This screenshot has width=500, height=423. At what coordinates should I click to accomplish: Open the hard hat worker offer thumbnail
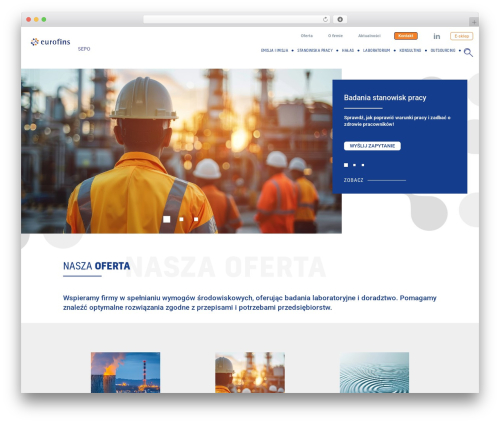pos(250,372)
